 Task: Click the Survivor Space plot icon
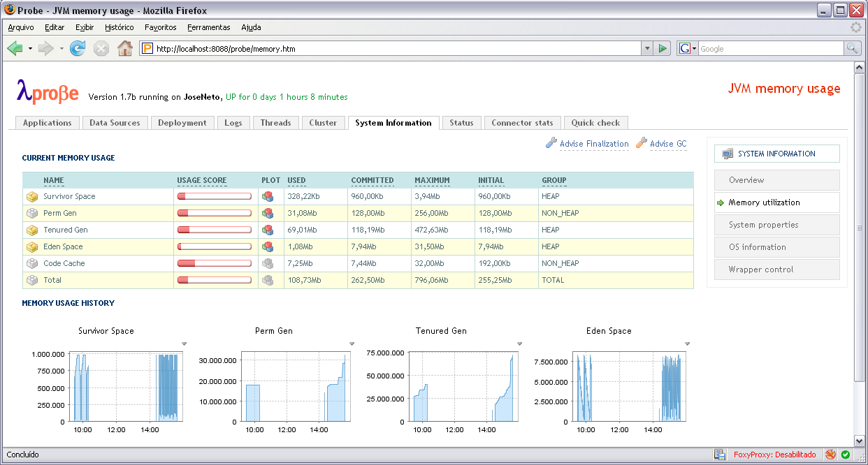tap(267, 197)
